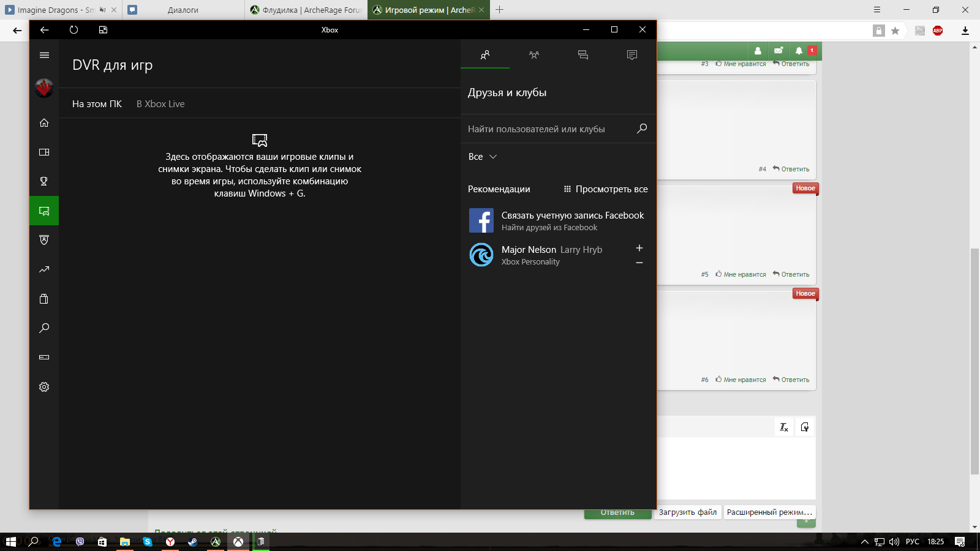Open Steam from the taskbar
The width and height of the screenshot is (980, 551).
192,542
